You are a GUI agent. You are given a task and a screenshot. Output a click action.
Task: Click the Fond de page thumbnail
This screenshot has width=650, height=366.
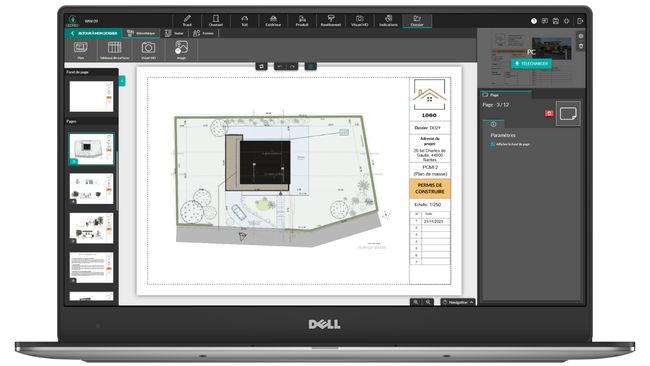pos(91,96)
